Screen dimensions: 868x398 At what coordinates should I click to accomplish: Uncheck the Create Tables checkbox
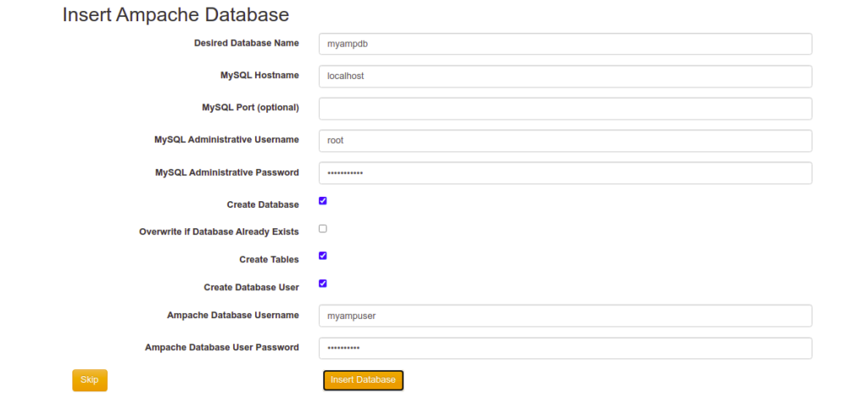click(x=323, y=255)
